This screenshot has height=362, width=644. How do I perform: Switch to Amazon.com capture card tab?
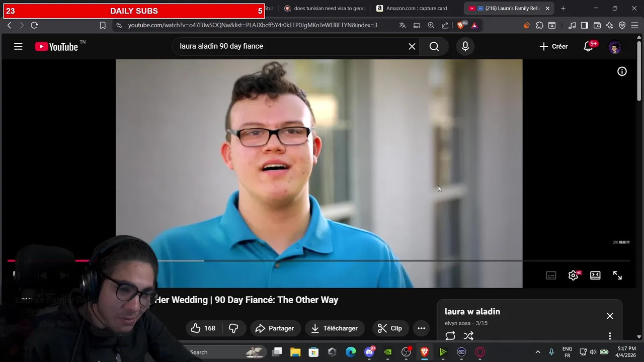(x=416, y=8)
